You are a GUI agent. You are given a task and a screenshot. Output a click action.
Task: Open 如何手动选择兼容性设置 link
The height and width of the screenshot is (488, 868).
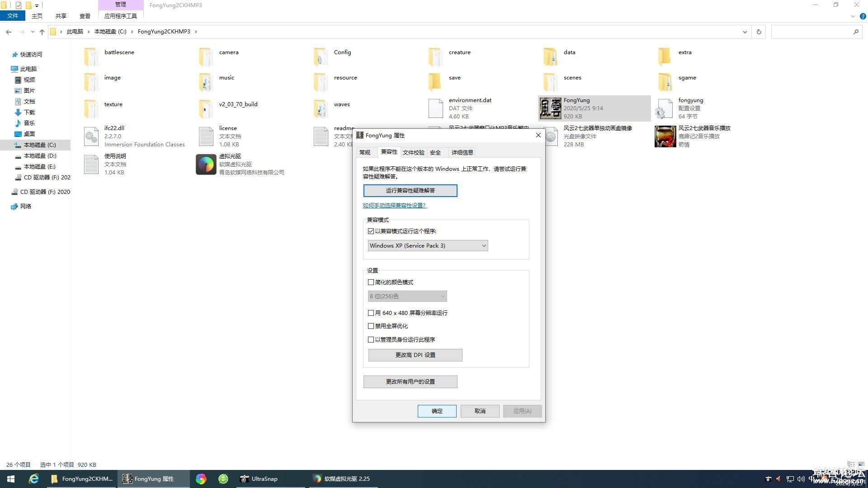tap(394, 206)
